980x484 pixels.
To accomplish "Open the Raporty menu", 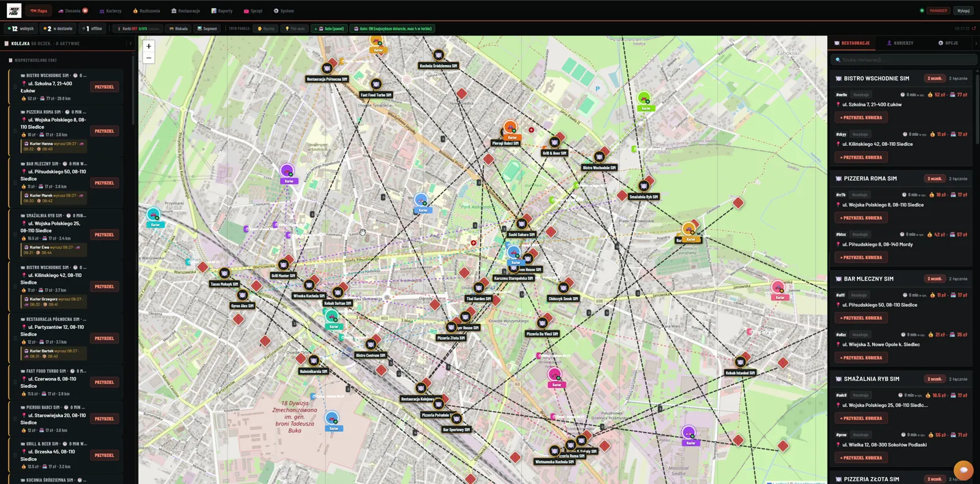I will coord(222,11).
